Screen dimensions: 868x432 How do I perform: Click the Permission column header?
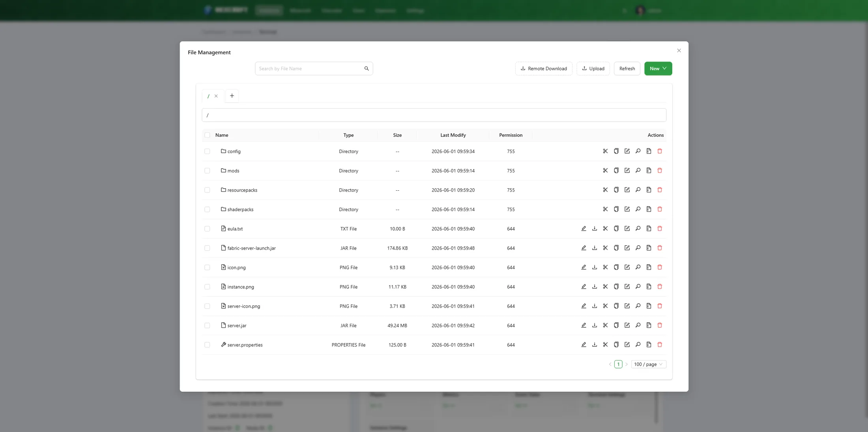point(511,135)
